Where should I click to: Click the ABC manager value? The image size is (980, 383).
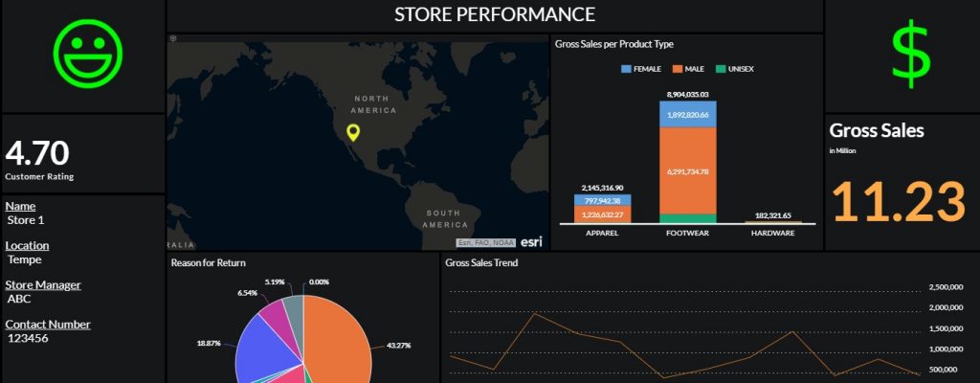[x=19, y=299]
